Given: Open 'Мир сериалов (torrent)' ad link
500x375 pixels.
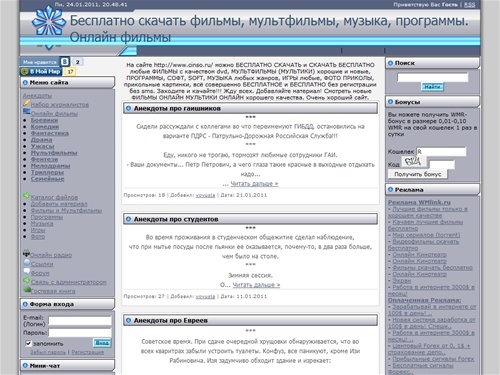Looking at the screenshot, I should 426,235.
